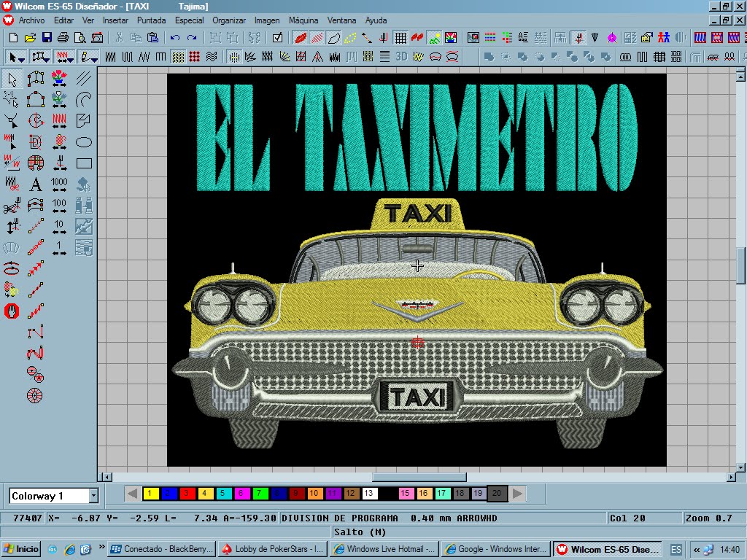Click the red stop hand icon
This screenshot has height=560, width=747.
pyautogui.click(x=11, y=311)
